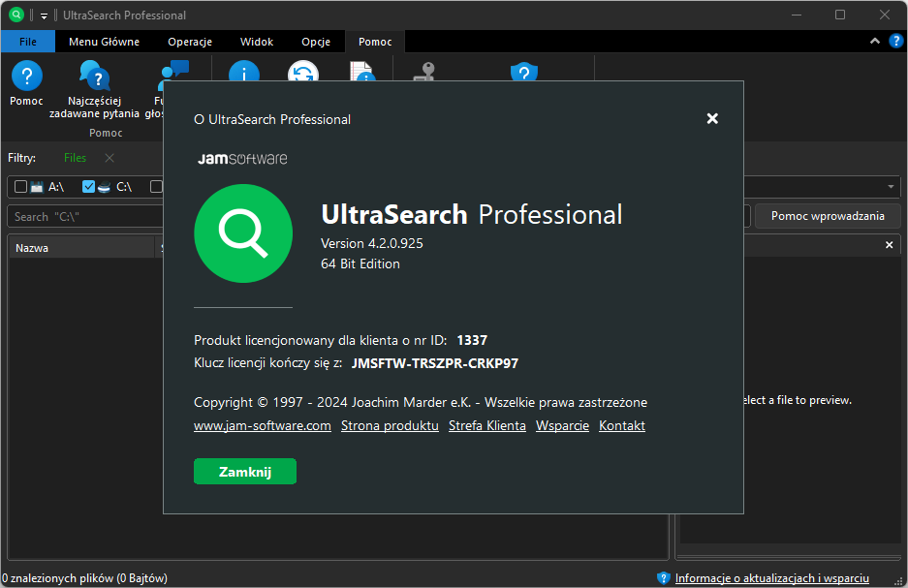Switch to the Menu Główne tab
Viewport: 908px width, 588px height.
pyautogui.click(x=105, y=42)
